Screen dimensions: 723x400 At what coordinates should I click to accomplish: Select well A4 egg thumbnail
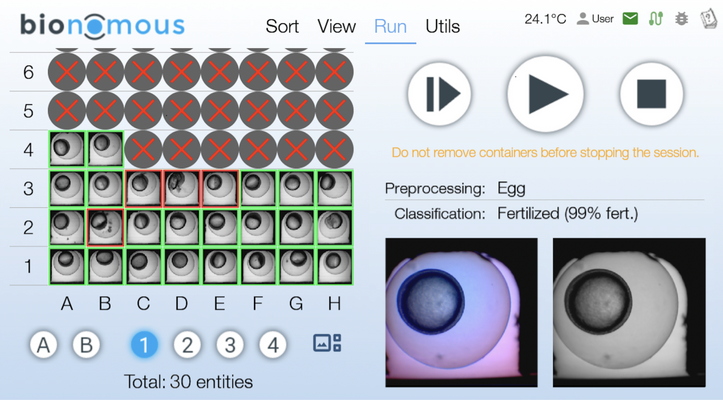[x=67, y=150]
